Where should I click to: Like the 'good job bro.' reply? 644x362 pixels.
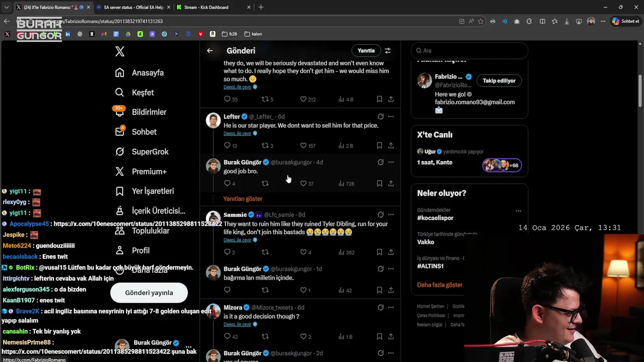(307, 184)
